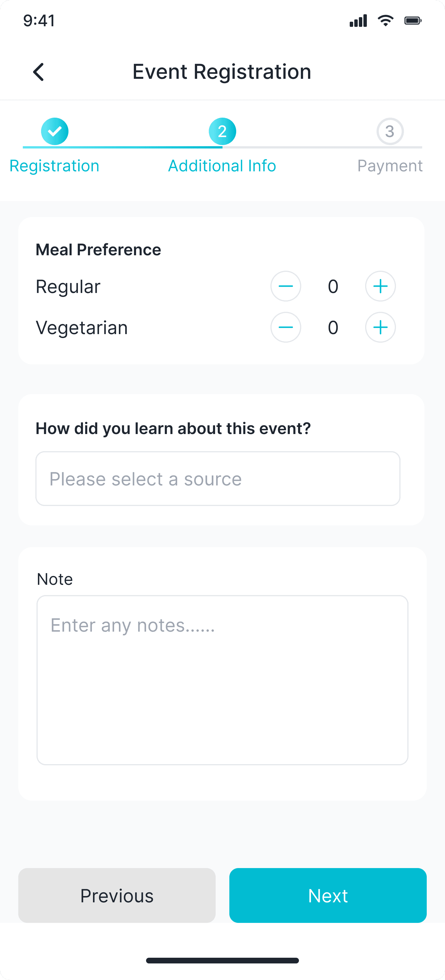Click the step progress bar line
This screenshot has height=980, width=445.
tap(304, 147)
